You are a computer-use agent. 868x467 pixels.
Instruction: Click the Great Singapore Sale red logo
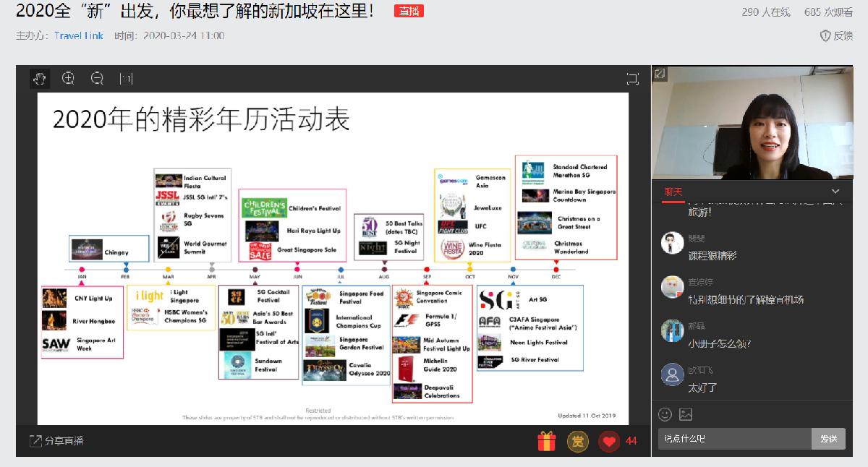pos(260,251)
